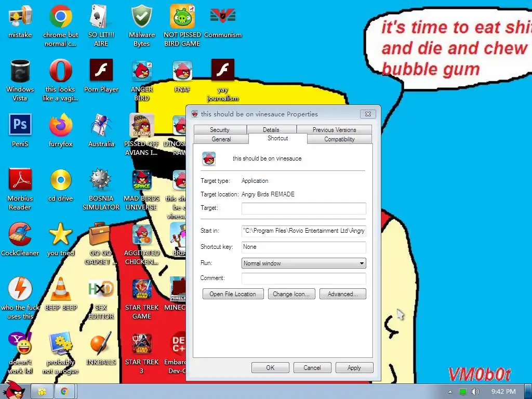Click the Shortcut key field
Viewport: 532px width, 399px height.
click(x=303, y=247)
